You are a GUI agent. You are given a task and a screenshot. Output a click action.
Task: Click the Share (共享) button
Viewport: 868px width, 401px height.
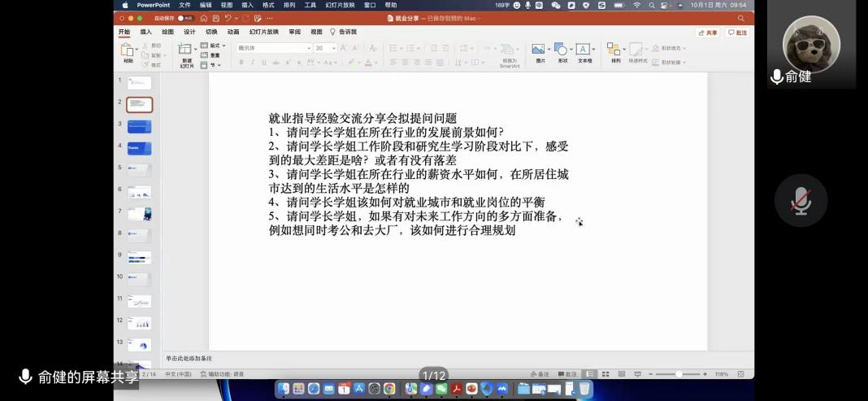coord(708,33)
